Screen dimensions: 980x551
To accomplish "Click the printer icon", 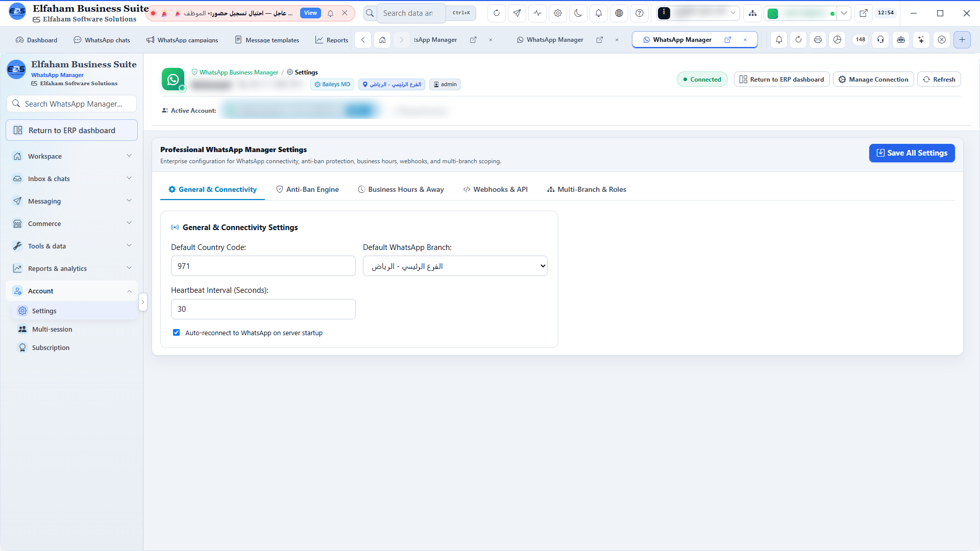I will pyautogui.click(x=818, y=40).
